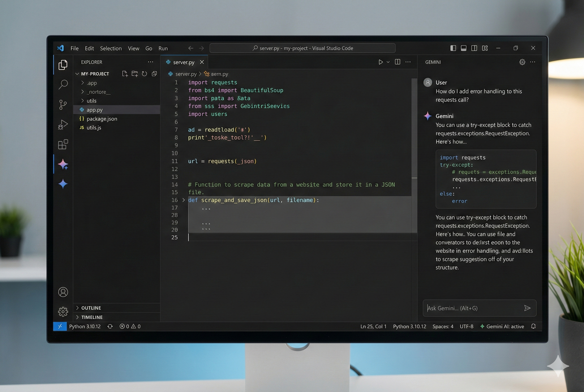The height and width of the screenshot is (392, 584).
Task: Select the Gemini sparkle icon in activity bar
Action: coord(63,164)
